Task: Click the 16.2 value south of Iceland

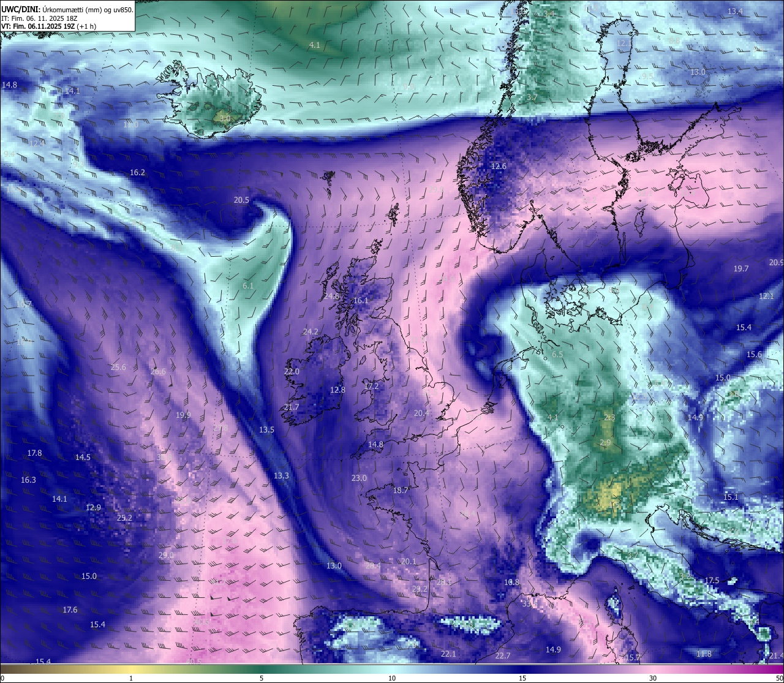Action: click(137, 173)
